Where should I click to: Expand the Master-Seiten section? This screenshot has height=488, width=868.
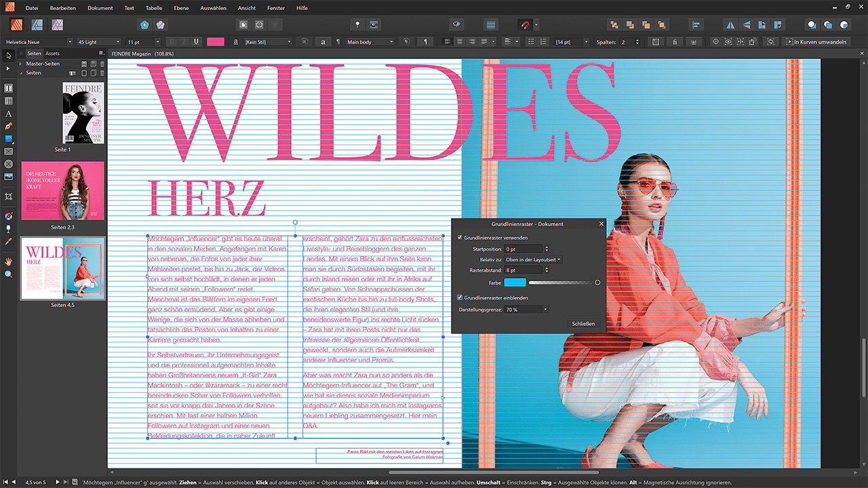pyautogui.click(x=21, y=64)
